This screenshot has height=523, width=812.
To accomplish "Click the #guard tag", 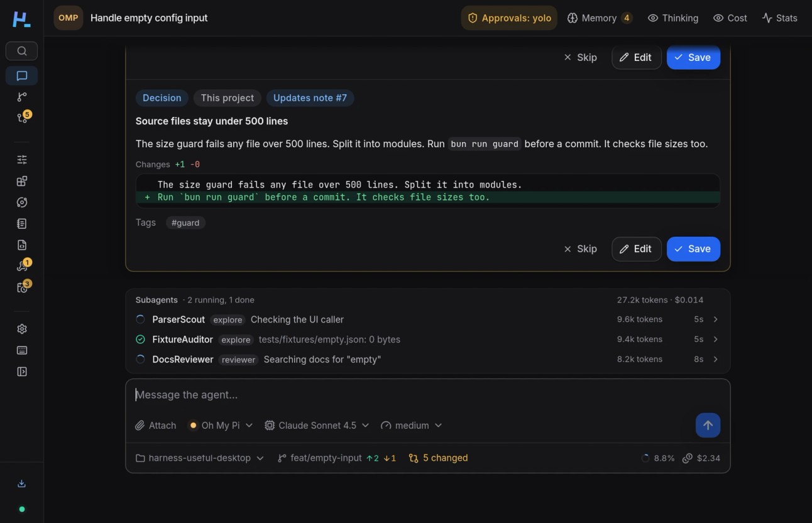I will (185, 223).
